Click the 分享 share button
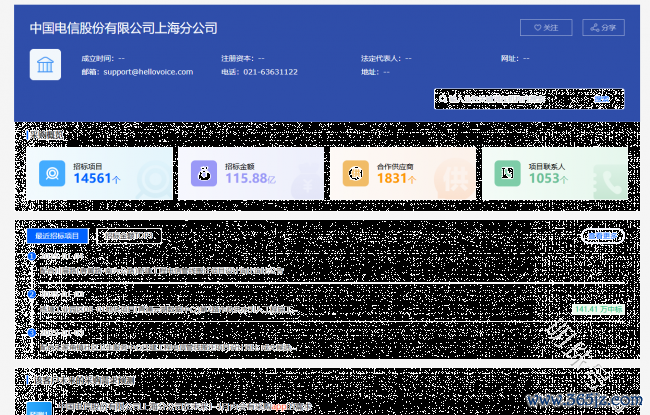Image resolution: width=650 pixels, height=415 pixels. coord(603,27)
